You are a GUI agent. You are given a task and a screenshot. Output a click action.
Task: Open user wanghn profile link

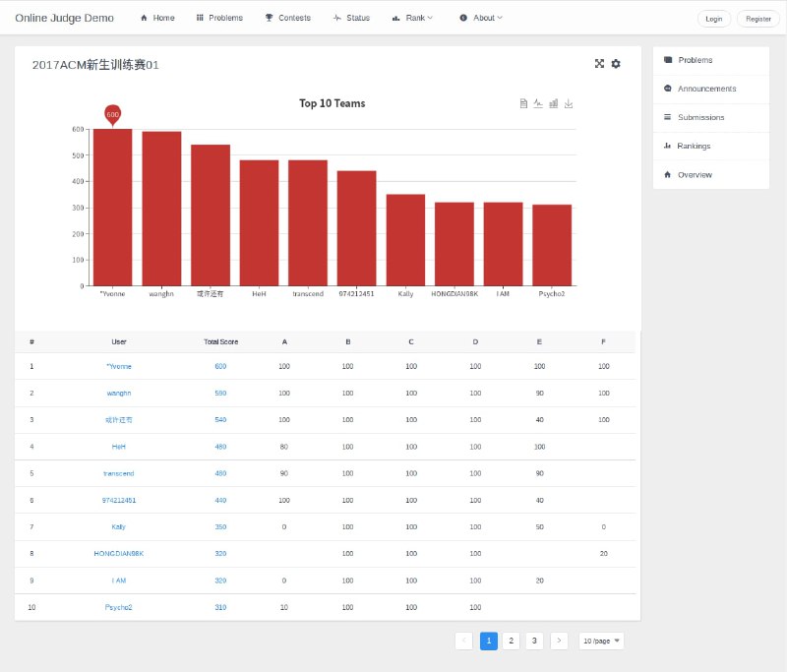coord(119,393)
